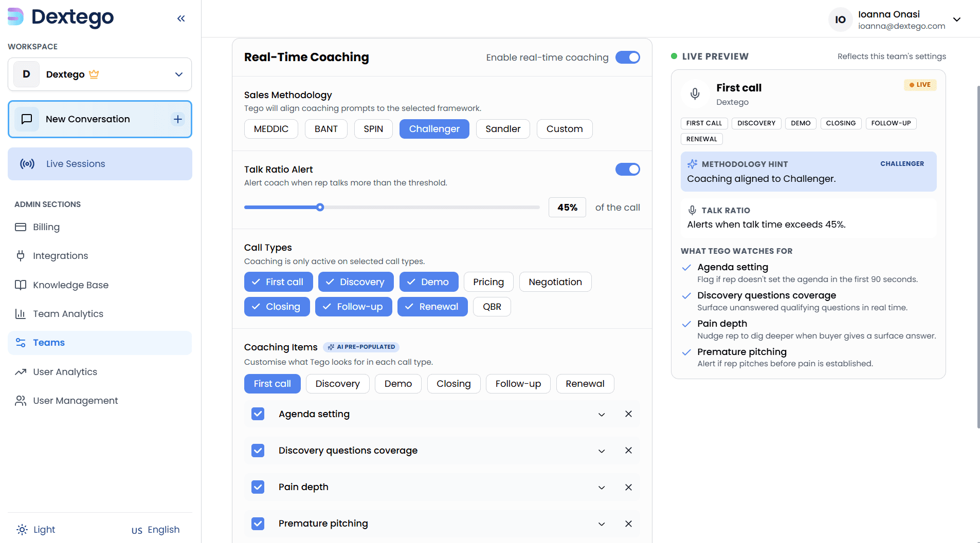Click the microphone icon beside Talk Ratio

[x=692, y=210]
